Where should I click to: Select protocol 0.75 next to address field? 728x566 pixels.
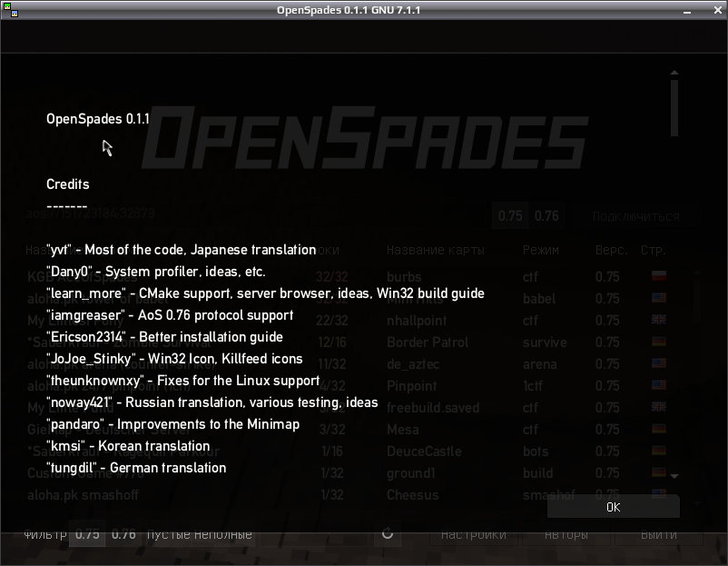point(510,216)
